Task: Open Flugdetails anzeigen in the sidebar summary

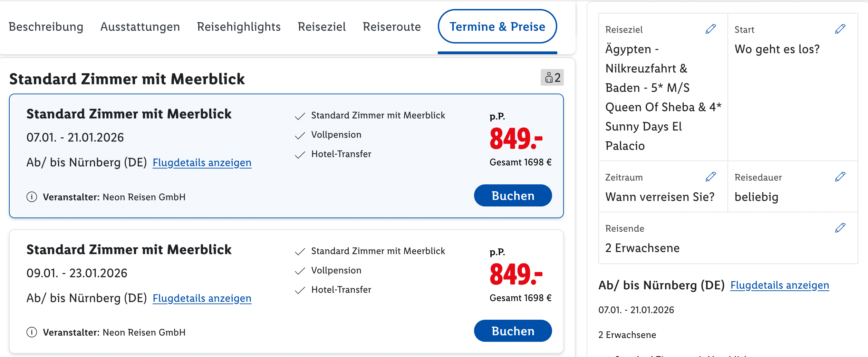Action: [x=779, y=285]
